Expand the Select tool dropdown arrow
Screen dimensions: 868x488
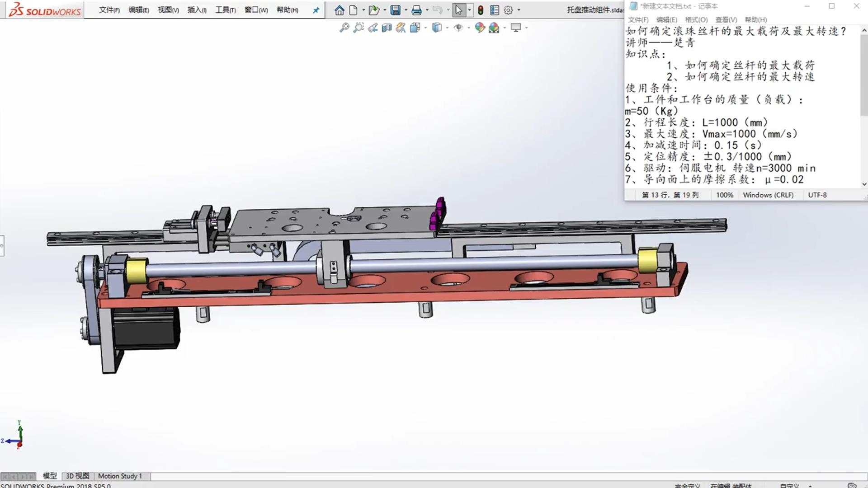pos(469,10)
